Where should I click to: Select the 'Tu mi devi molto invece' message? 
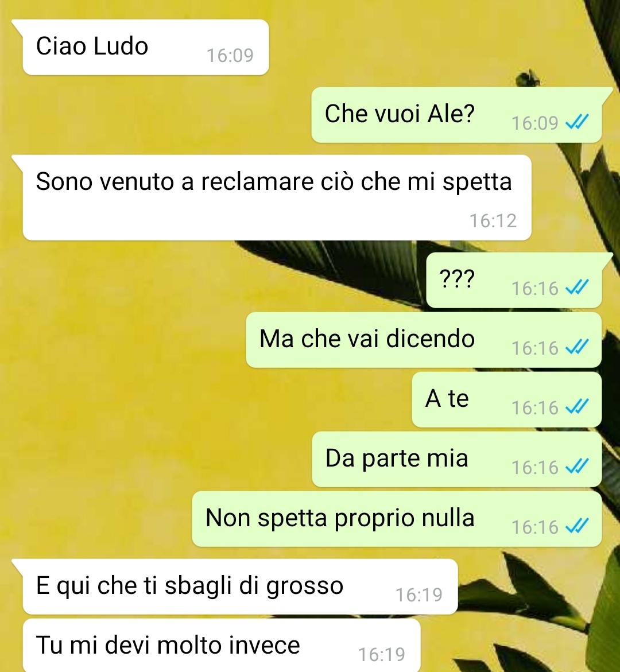tap(222, 645)
